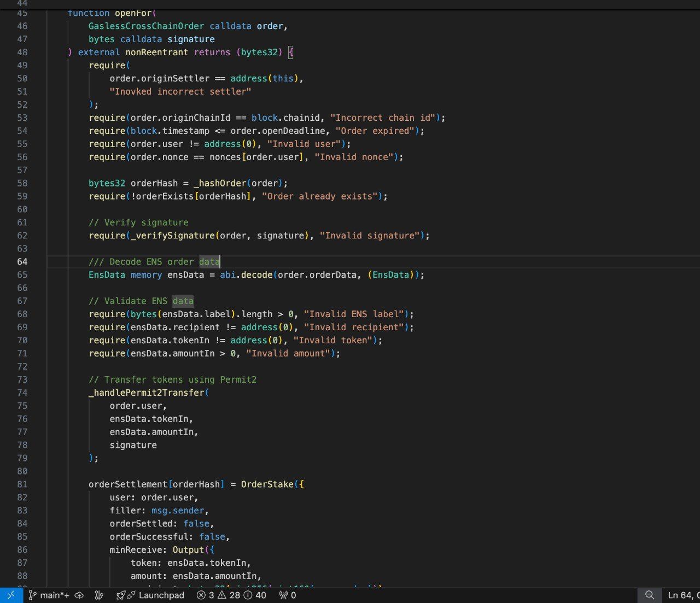Viewport: 700px width, 603px height.
Task: Click msg.sender on line 83
Action: click(x=178, y=510)
